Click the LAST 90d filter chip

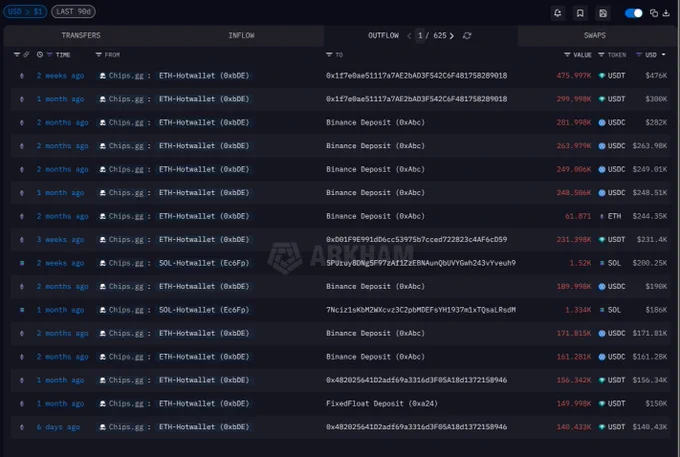click(73, 12)
